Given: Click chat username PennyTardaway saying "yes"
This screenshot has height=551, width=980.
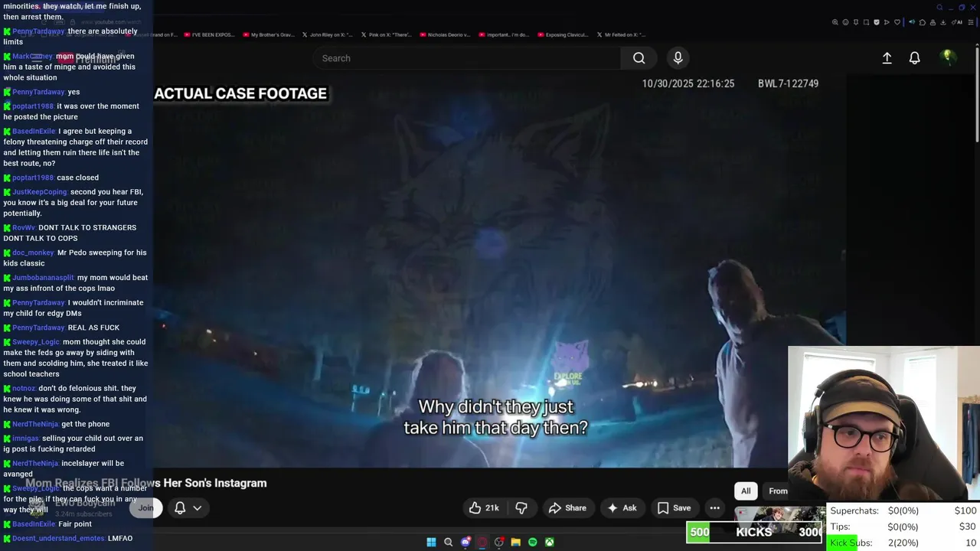Looking at the screenshot, I should click(38, 92).
